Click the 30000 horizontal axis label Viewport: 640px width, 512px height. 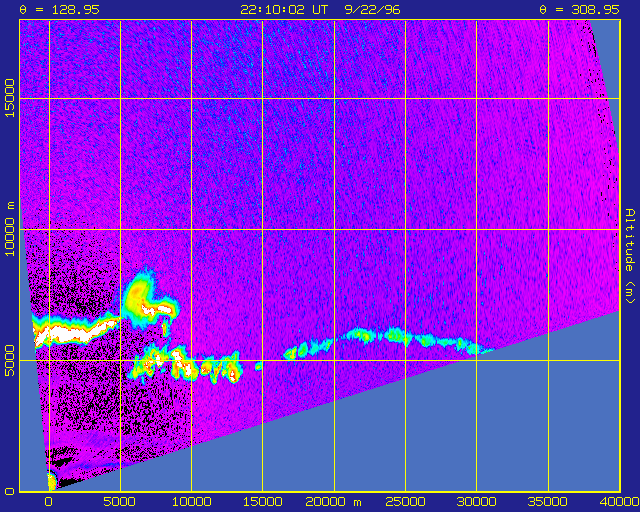coord(476,502)
